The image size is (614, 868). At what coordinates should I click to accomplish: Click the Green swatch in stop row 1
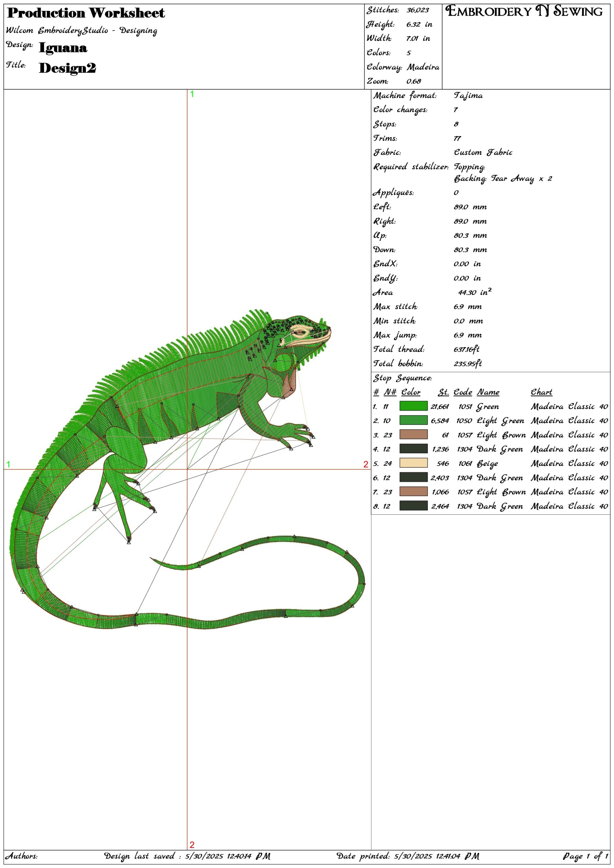[414, 406]
